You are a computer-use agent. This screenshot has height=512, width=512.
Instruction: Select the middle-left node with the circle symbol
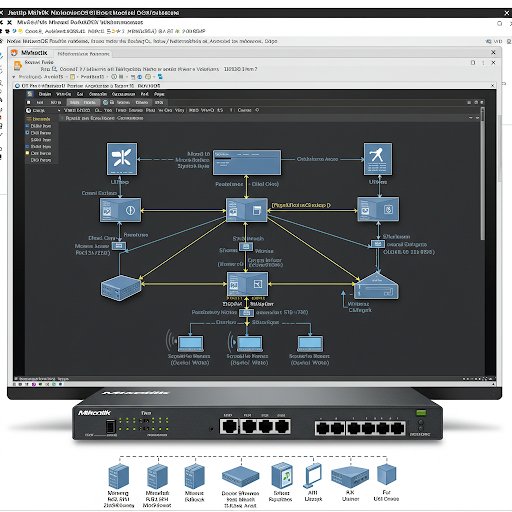pyautogui.click(x=120, y=210)
